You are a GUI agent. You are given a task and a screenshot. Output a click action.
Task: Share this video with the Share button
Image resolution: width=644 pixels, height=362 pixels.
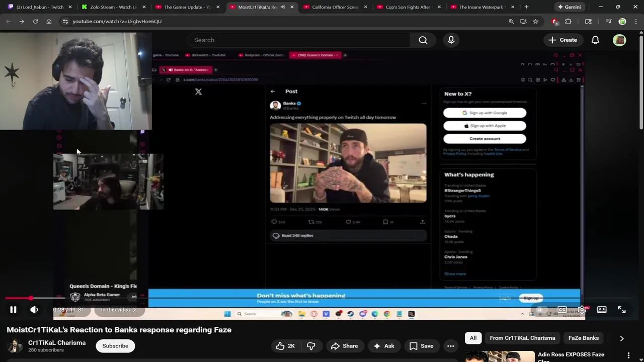tap(344, 346)
